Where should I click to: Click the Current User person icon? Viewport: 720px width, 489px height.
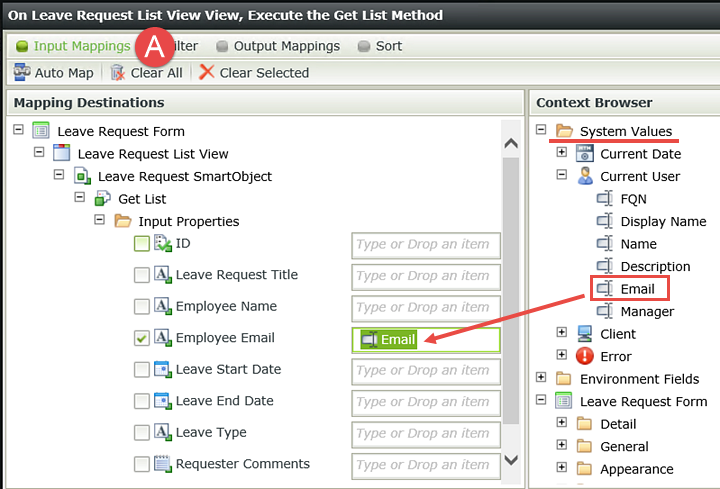(585, 176)
